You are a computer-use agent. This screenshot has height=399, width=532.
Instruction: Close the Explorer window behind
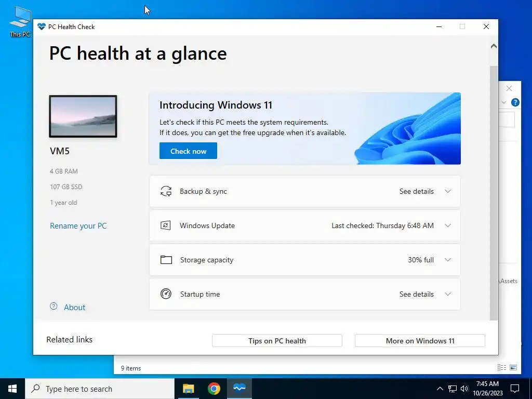click(509, 88)
